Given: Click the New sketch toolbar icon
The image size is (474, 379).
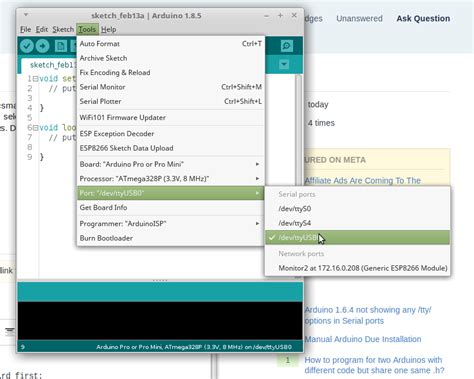Looking at the screenshot, I should point(61,46).
